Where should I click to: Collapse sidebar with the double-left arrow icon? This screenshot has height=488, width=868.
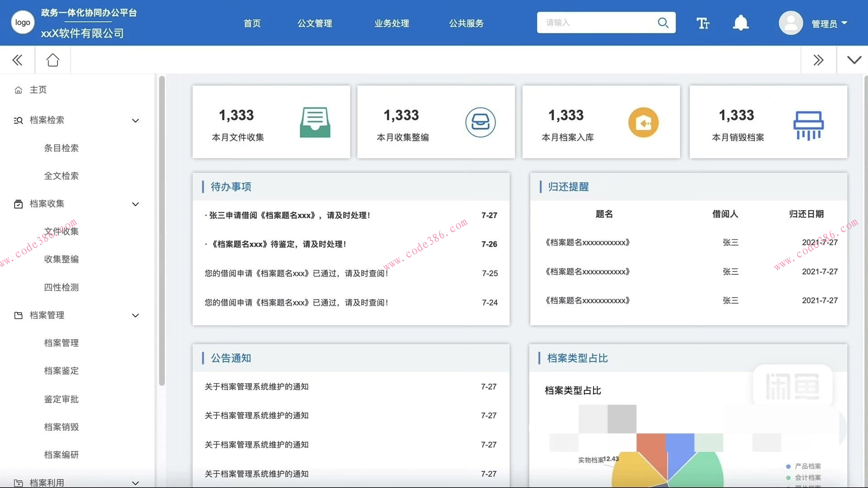click(17, 60)
